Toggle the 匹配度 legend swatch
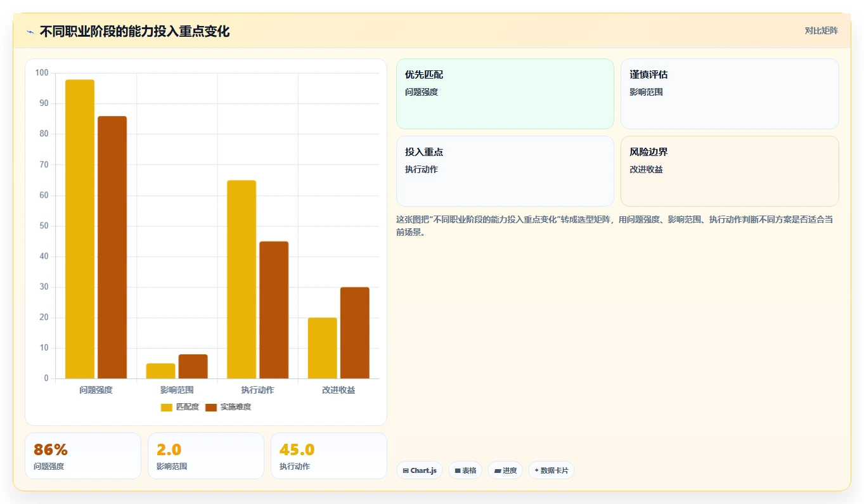The image size is (864, 504). tap(167, 407)
